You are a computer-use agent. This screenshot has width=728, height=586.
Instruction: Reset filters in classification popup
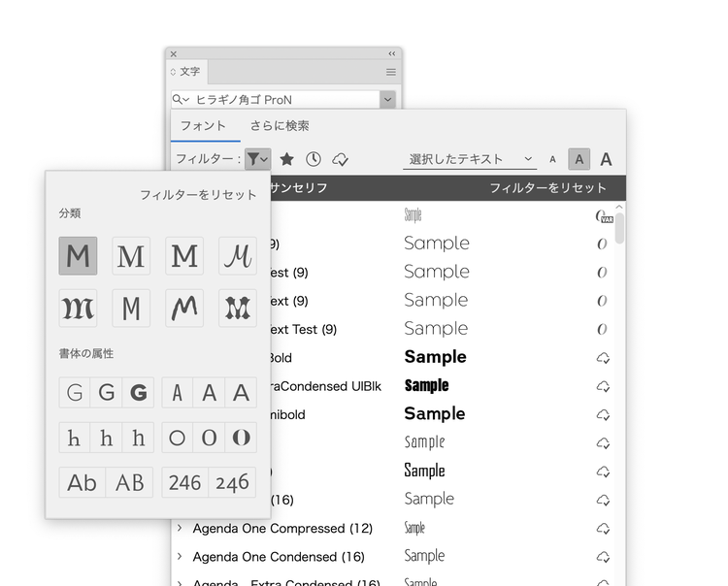pyautogui.click(x=198, y=195)
